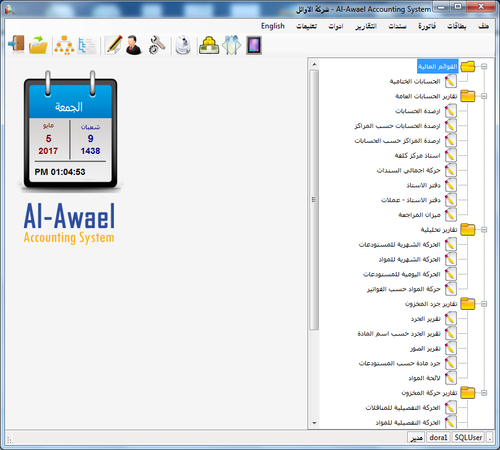The height and width of the screenshot is (450, 500).
Task: Click the exit door icon in toolbar
Action: (x=16, y=44)
